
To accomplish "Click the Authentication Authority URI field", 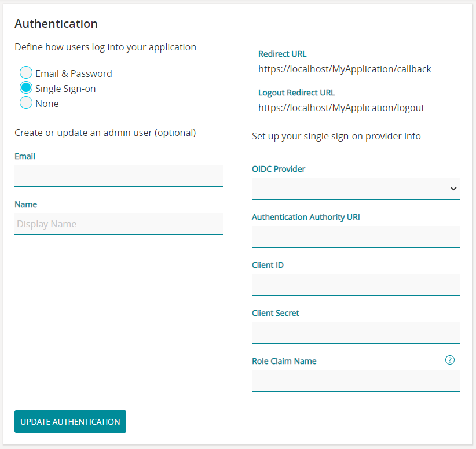I will click(356, 237).
